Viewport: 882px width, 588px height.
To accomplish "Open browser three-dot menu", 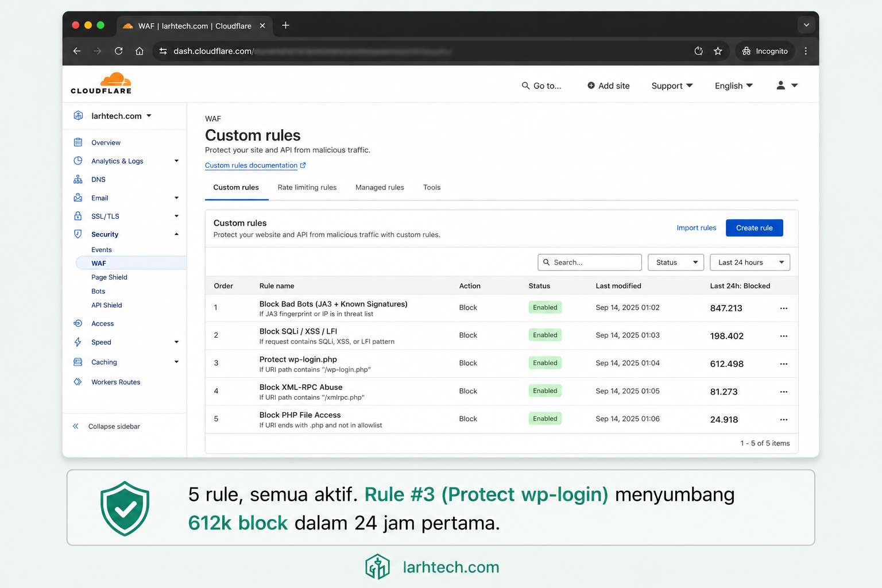I will coord(806,51).
